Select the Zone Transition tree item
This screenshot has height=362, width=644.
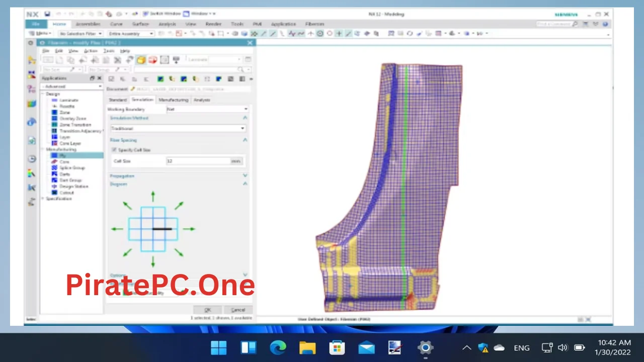(x=75, y=125)
